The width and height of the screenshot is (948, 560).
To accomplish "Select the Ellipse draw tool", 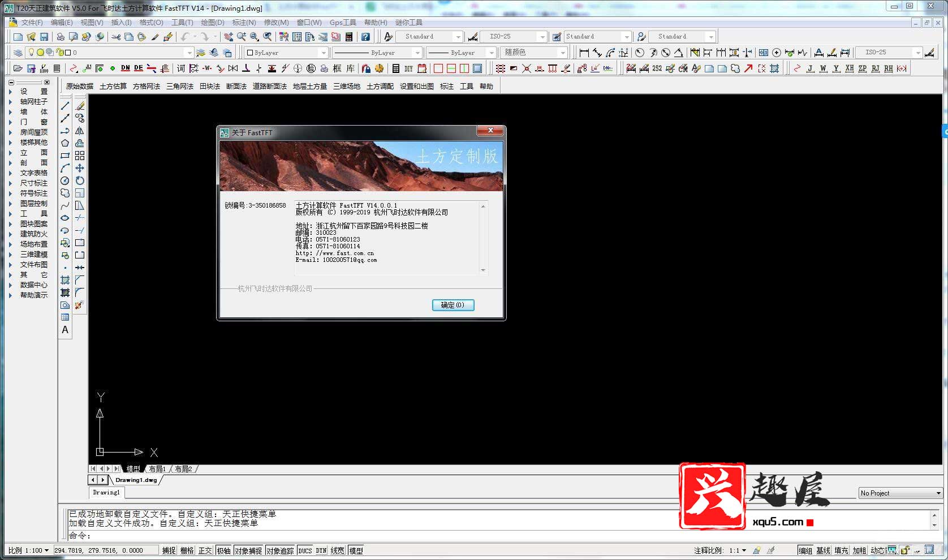I will click(x=65, y=218).
